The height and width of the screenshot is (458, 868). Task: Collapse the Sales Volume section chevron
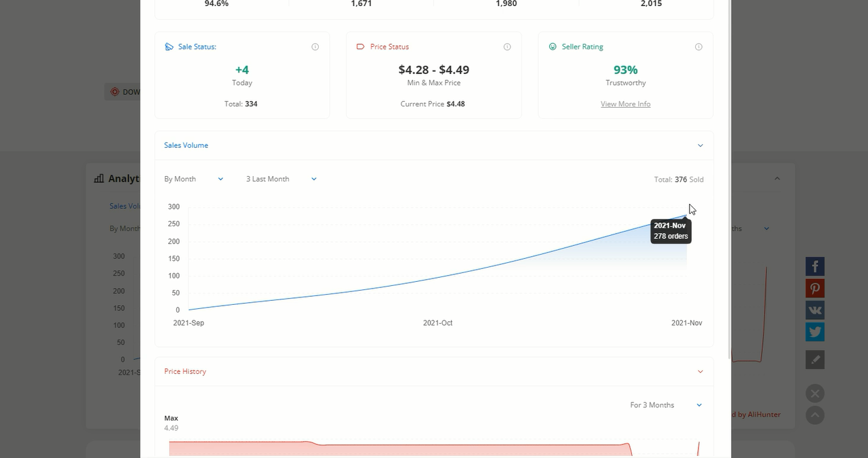pyautogui.click(x=701, y=146)
